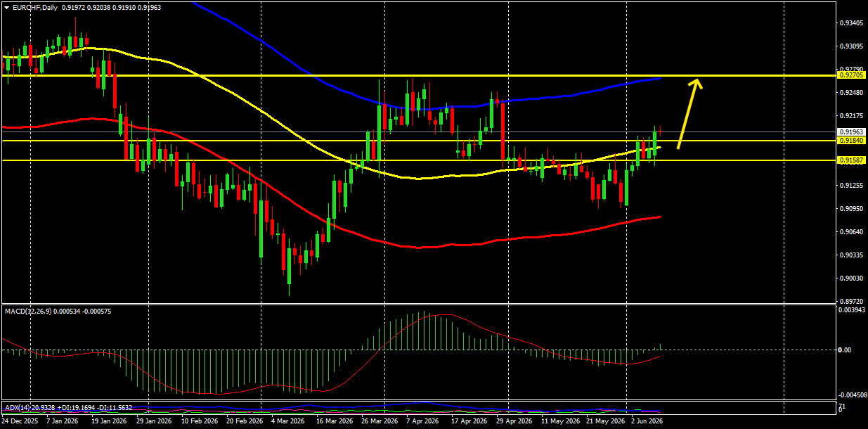Click the 0.92175 price scale value
Image resolution: width=868 pixels, height=429 pixels.
(x=850, y=115)
